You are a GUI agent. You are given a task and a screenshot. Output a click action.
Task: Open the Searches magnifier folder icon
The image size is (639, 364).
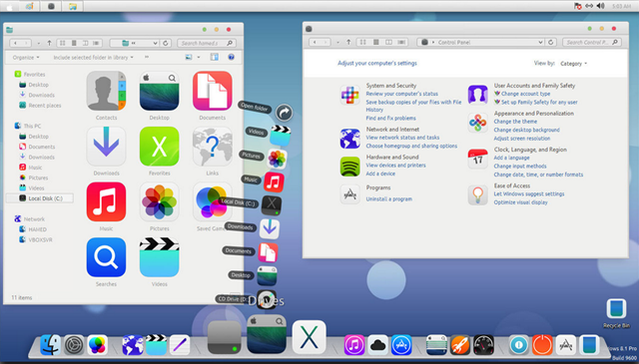(x=106, y=257)
